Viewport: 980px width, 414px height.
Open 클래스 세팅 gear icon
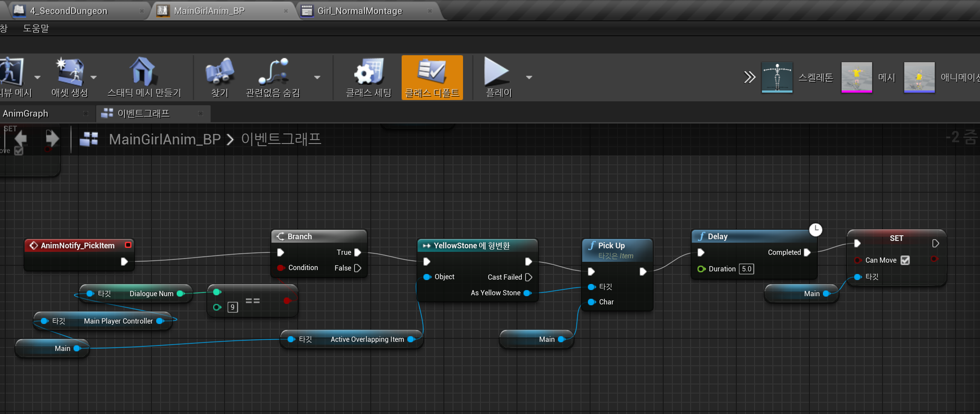pyautogui.click(x=369, y=72)
